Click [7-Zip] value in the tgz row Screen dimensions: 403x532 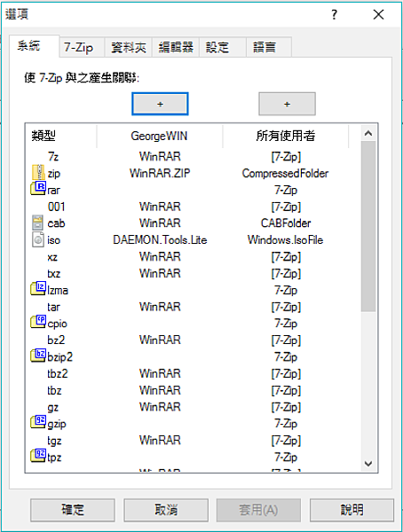click(x=286, y=441)
